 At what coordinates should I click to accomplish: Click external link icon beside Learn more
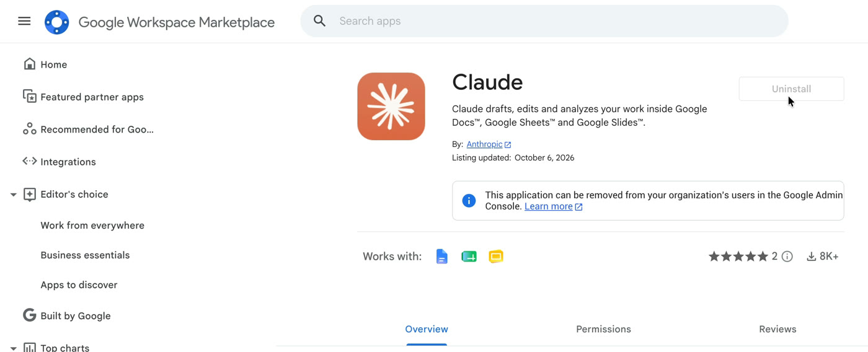point(578,207)
